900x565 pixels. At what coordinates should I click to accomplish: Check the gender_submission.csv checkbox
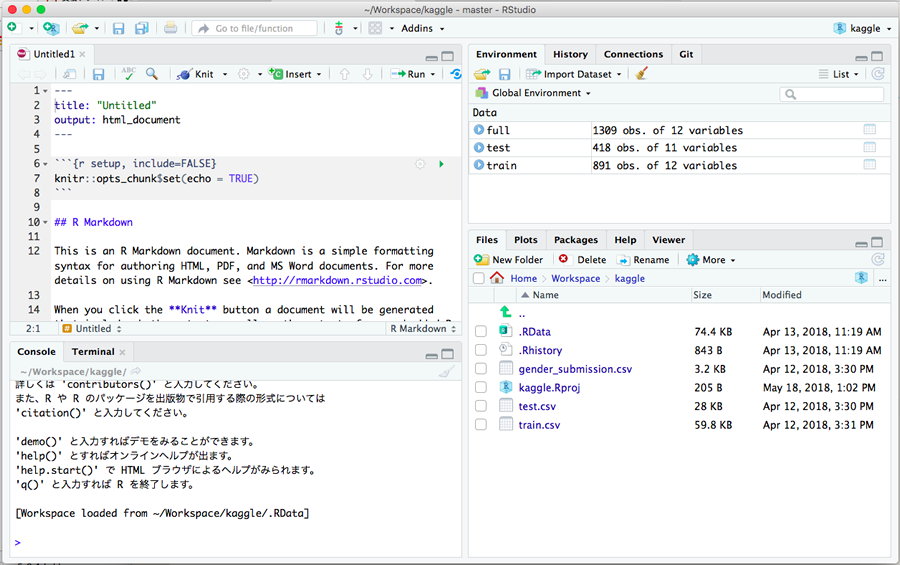pos(481,369)
